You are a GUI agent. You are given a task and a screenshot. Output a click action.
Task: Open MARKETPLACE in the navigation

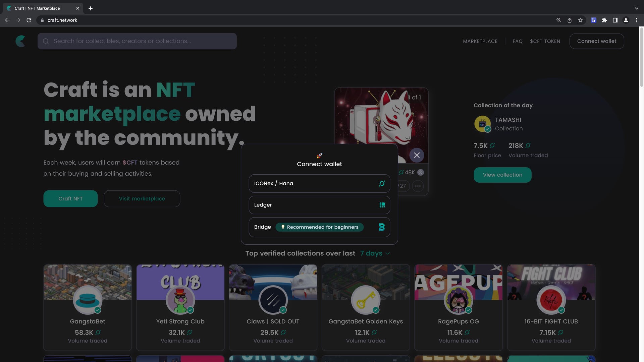[480, 41]
